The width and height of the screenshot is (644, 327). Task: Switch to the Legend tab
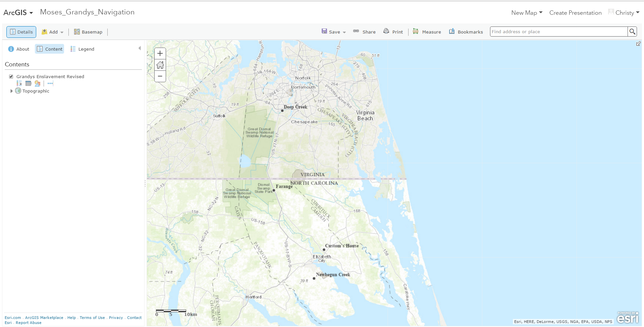coord(83,49)
